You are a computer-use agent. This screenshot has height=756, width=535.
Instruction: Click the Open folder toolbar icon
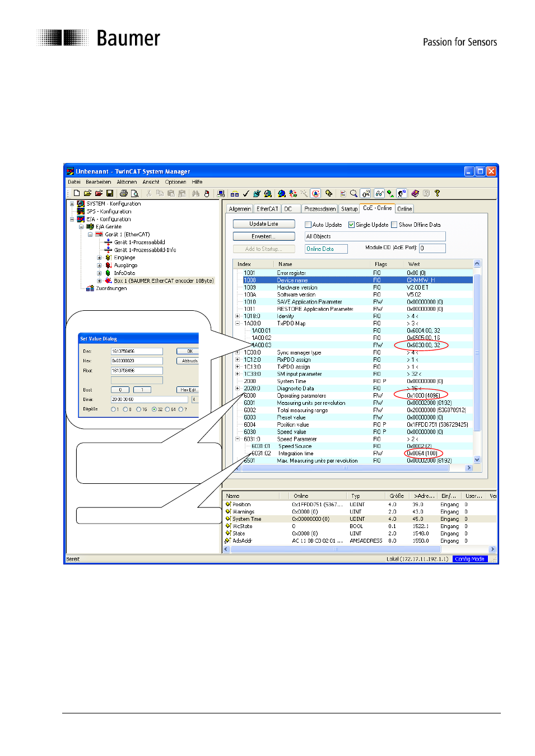click(87, 193)
